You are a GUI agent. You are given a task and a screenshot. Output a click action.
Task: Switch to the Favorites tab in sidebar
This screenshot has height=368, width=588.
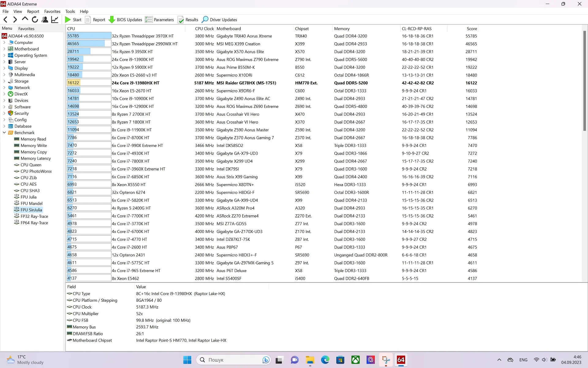(26, 29)
